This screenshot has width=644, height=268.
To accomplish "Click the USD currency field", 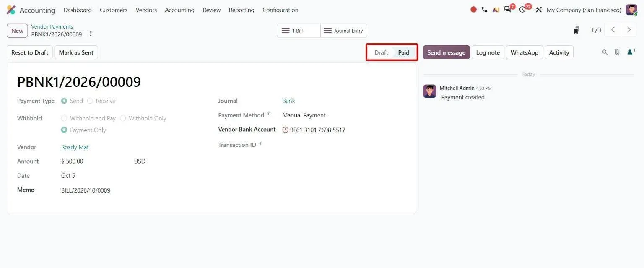I will pos(140,161).
